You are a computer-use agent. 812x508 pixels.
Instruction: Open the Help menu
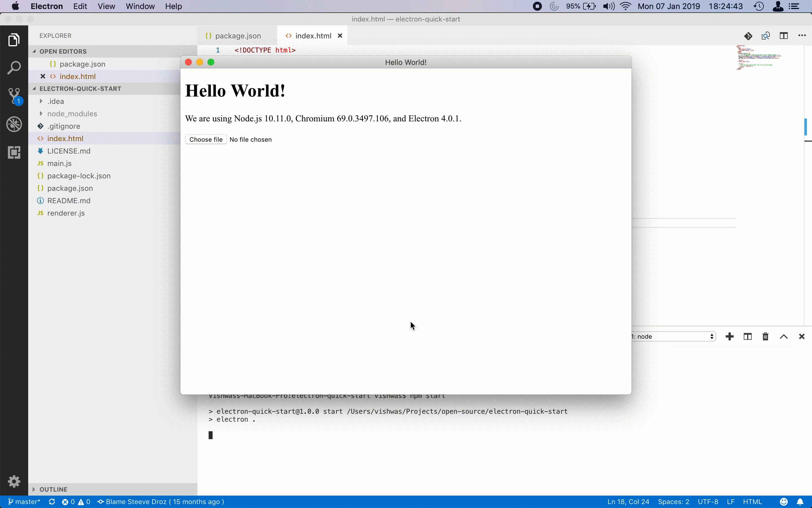coord(173,6)
